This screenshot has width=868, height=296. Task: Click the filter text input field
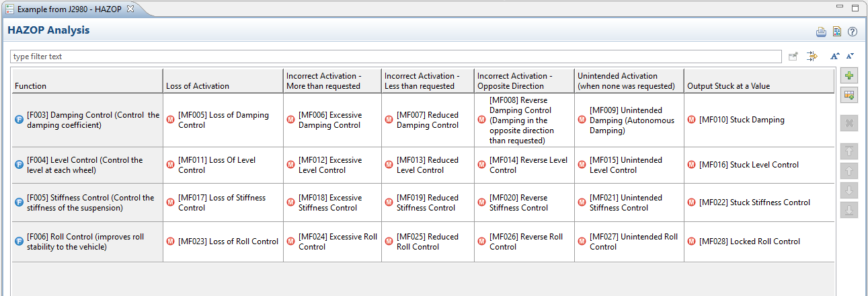(x=395, y=57)
